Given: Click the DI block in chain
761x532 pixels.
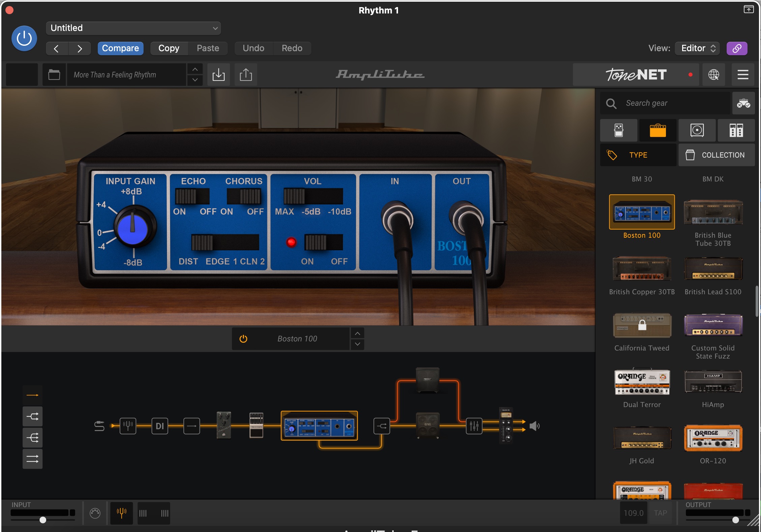Looking at the screenshot, I should (x=160, y=426).
